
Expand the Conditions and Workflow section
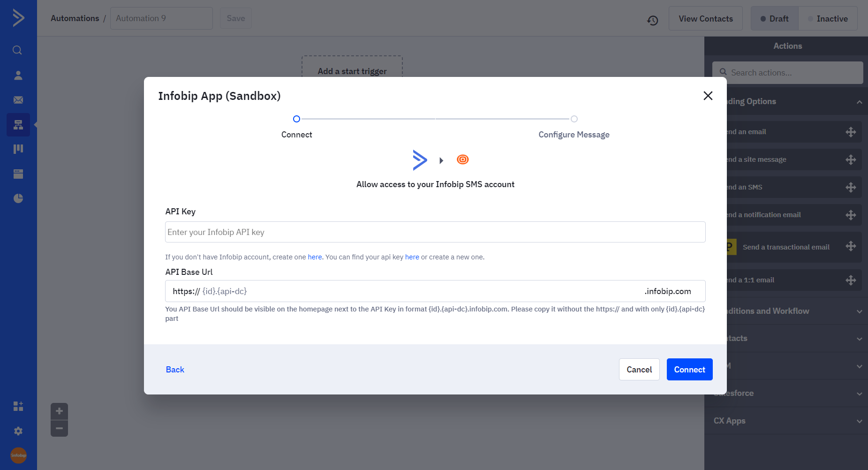[859, 311]
